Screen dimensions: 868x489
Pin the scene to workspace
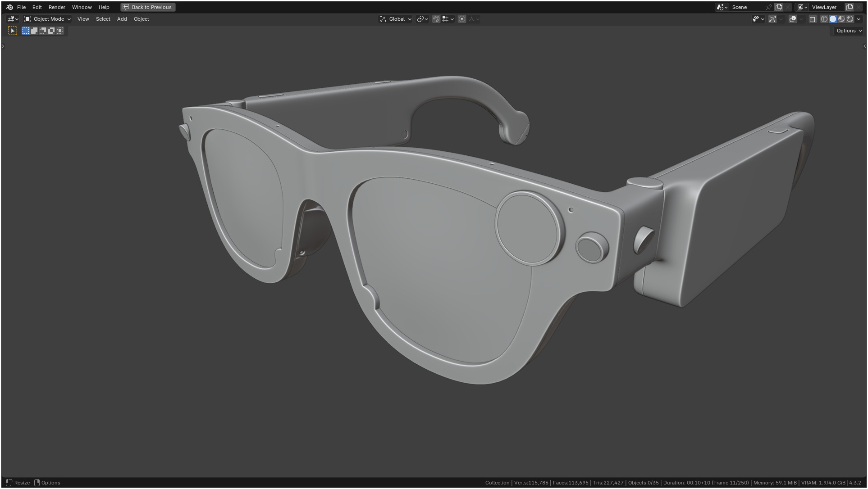pyautogui.click(x=769, y=7)
